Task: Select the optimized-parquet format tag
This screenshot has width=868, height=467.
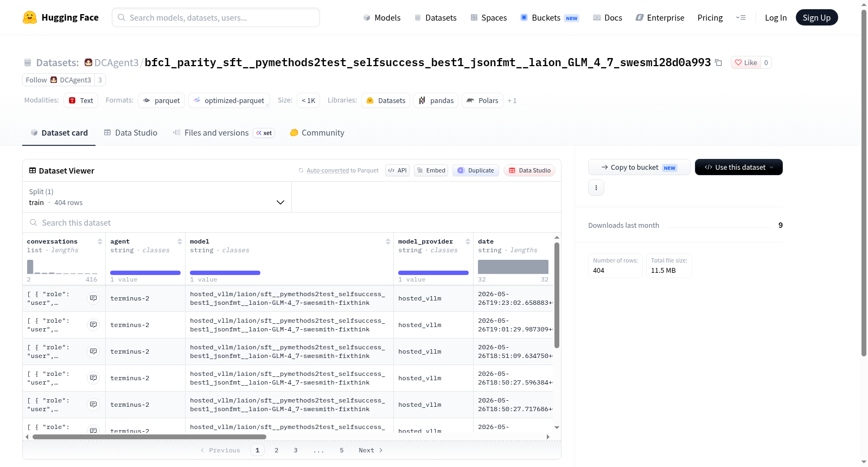Action: pyautogui.click(x=229, y=100)
